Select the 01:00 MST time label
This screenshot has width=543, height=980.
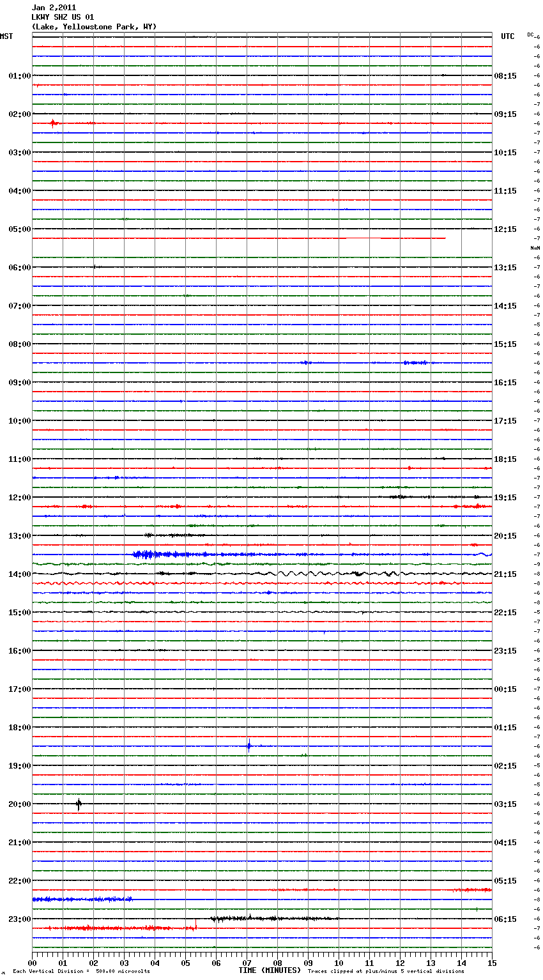click(x=20, y=75)
